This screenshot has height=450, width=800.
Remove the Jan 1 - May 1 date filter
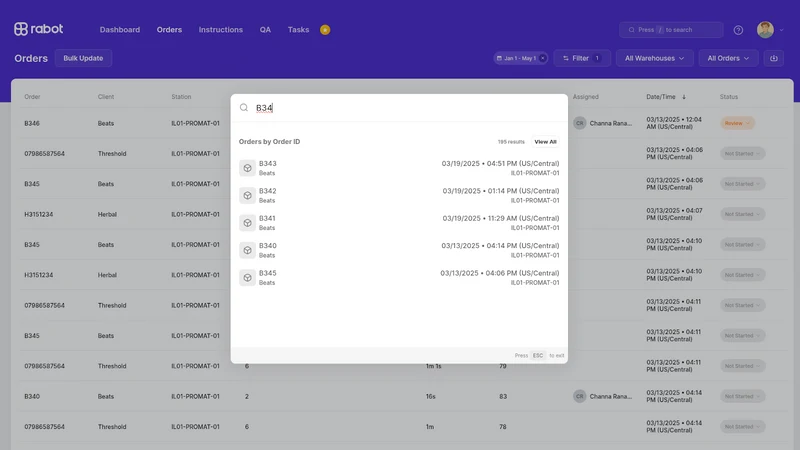[x=542, y=58]
